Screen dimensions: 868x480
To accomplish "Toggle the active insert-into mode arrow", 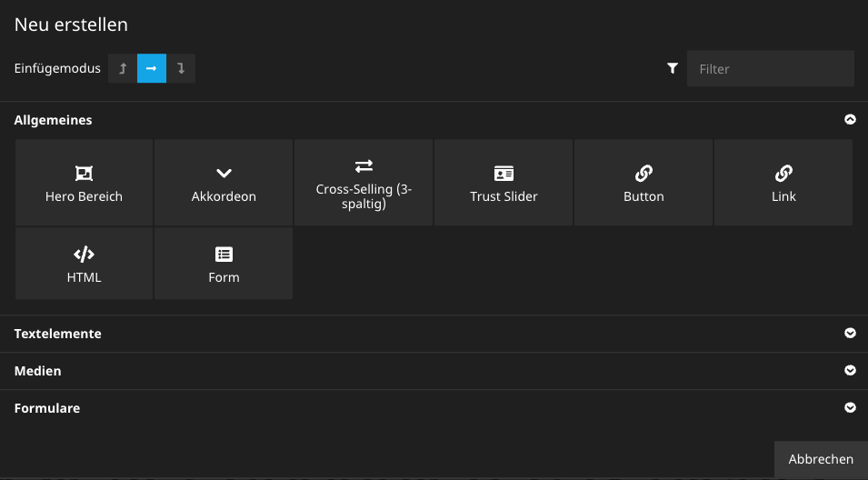I will [x=152, y=68].
